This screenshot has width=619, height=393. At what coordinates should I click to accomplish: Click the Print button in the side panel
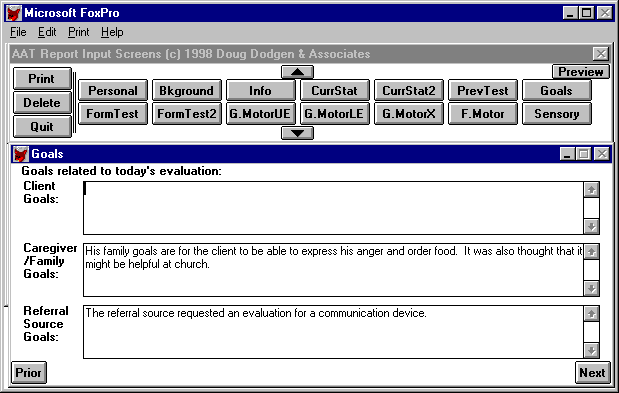coord(42,79)
